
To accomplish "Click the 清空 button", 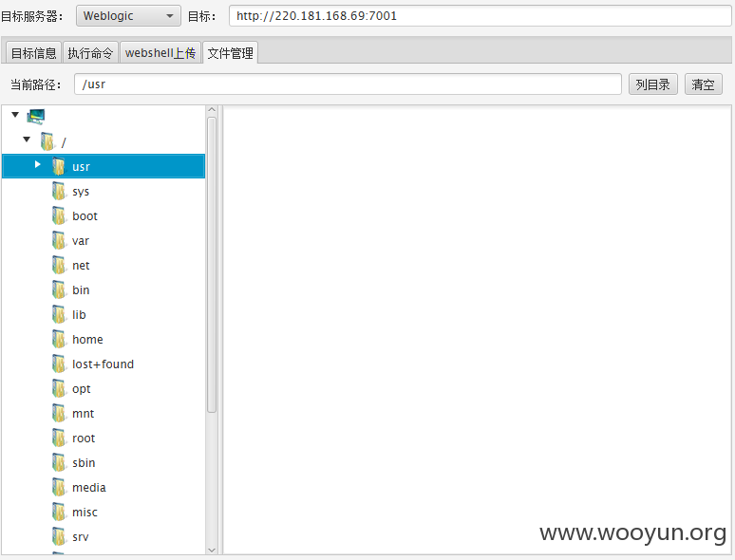I will point(703,84).
